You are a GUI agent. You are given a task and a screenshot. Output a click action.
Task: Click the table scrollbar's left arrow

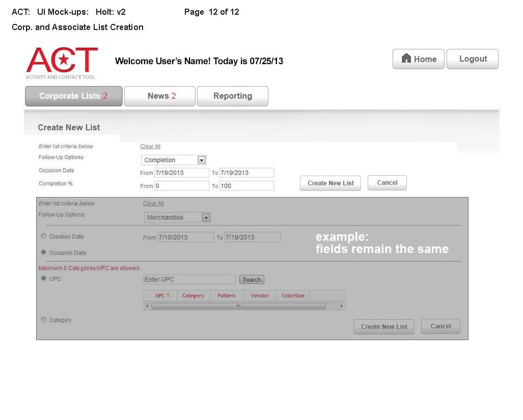(147, 306)
